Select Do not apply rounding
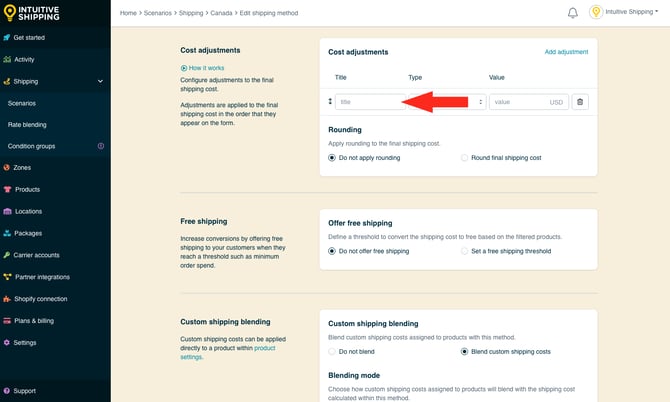The image size is (670, 402). (332, 158)
